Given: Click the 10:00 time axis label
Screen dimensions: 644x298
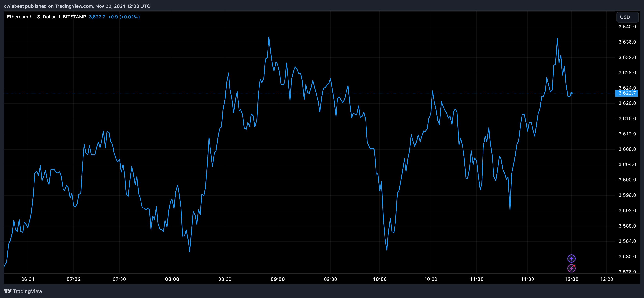Looking at the screenshot, I should (x=380, y=279).
